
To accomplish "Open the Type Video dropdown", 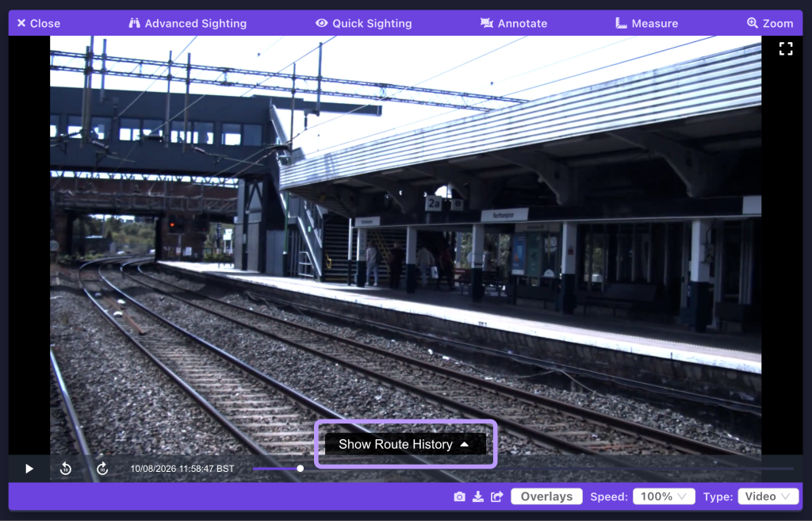I will tap(768, 496).
